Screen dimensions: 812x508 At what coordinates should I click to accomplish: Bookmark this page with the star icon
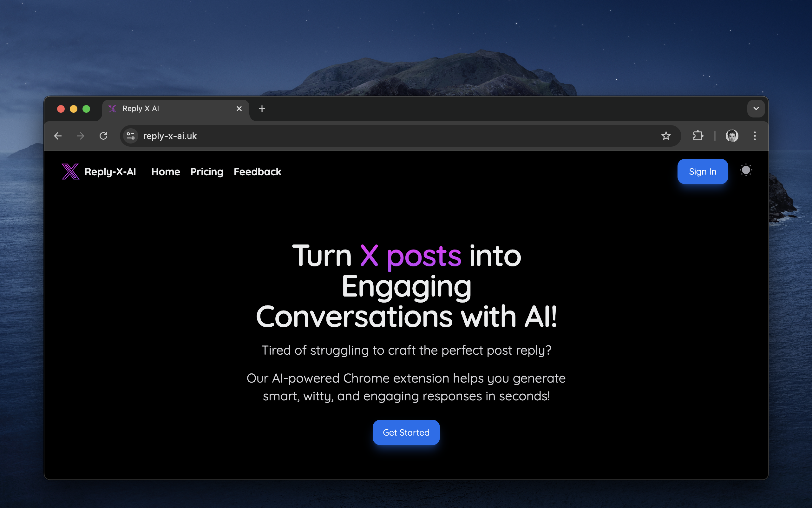point(666,136)
